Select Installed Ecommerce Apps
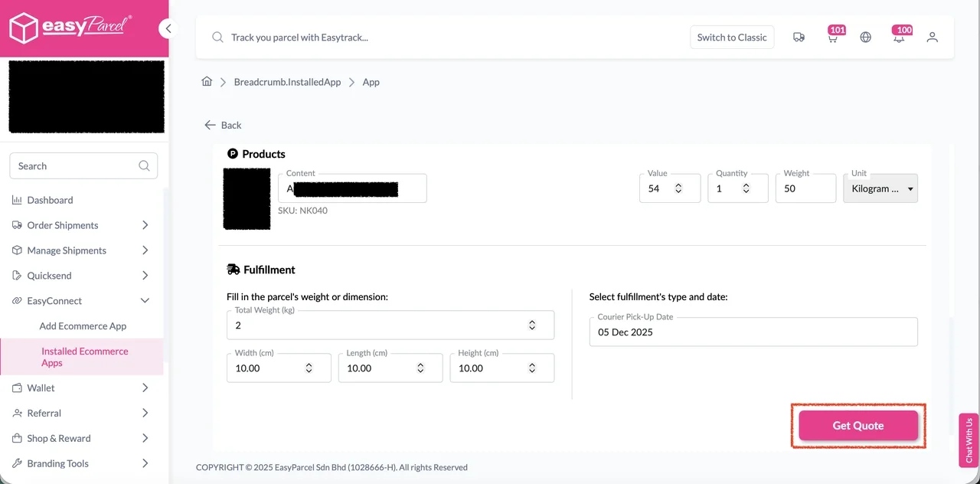 [x=84, y=357]
